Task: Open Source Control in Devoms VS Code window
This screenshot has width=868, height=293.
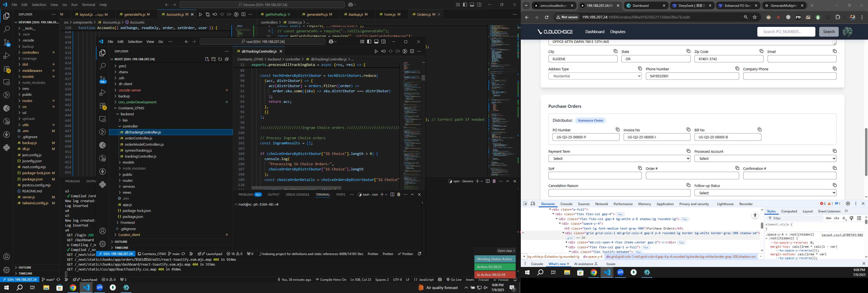Action: [x=7, y=43]
